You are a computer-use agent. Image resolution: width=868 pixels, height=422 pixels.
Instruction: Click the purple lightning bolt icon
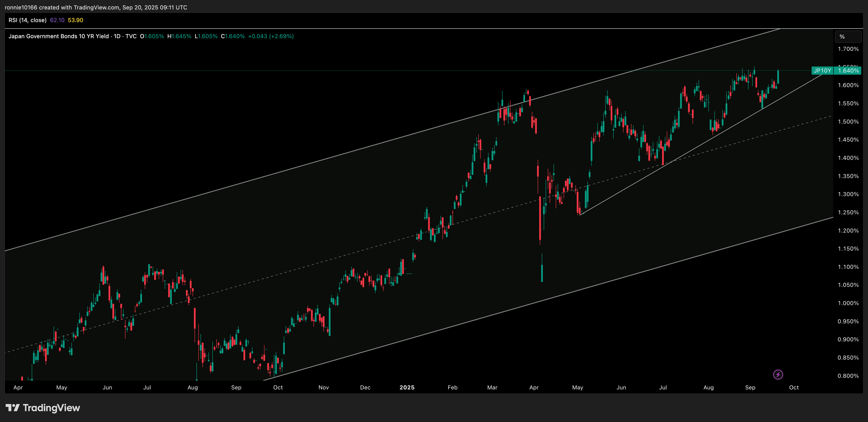778,374
